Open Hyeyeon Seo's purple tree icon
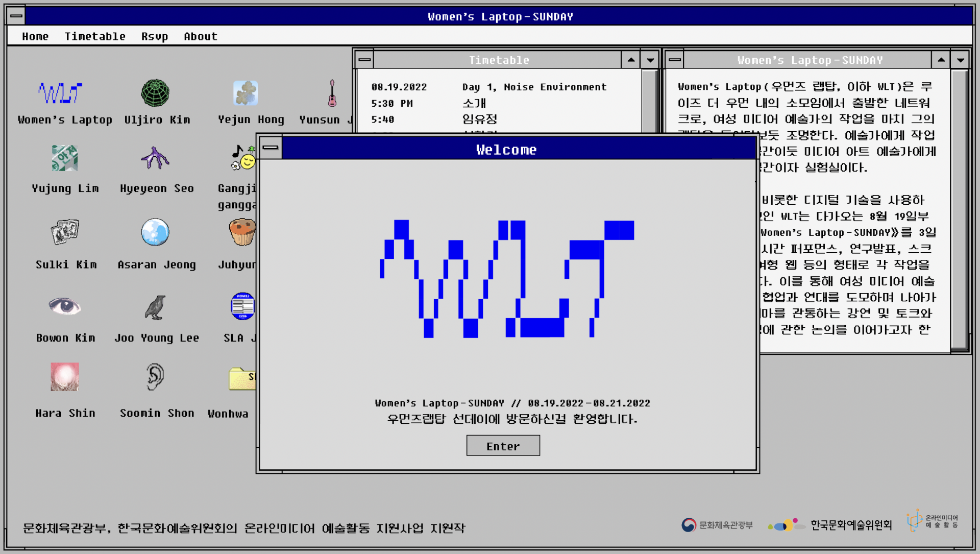The image size is (980, 554). tap(155, 158)
